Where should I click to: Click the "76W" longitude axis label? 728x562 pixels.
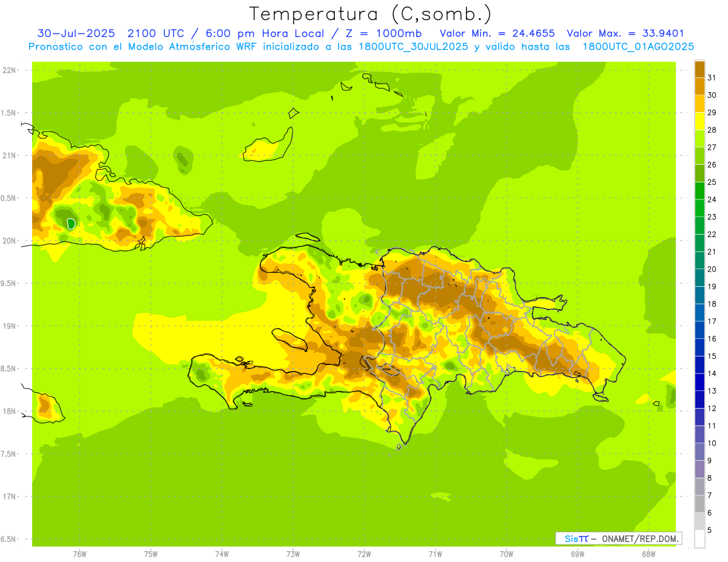point(79,554)
